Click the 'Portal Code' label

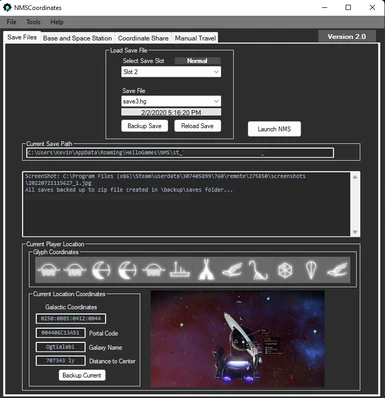coord(104,333)
